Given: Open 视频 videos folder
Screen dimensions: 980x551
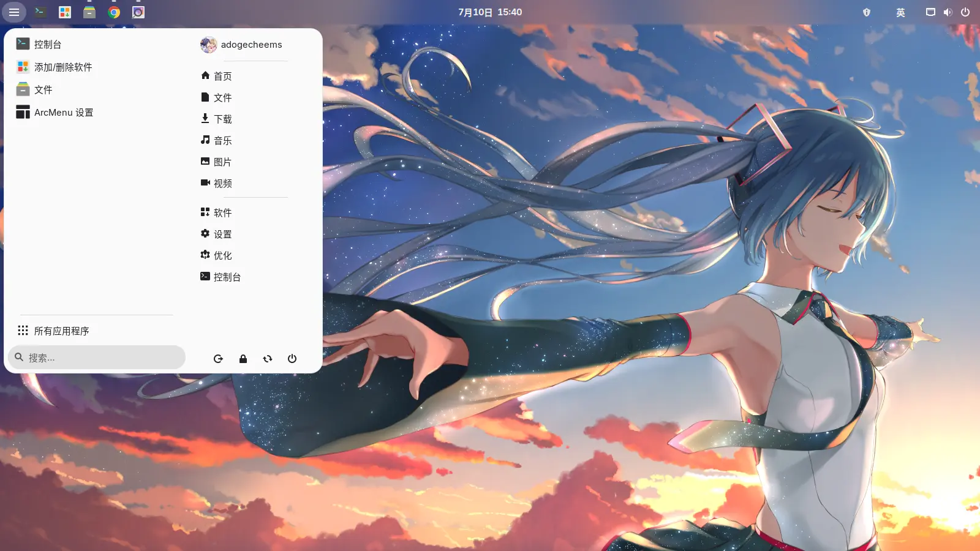Looking at the screenshot, I should coord(255,183).
